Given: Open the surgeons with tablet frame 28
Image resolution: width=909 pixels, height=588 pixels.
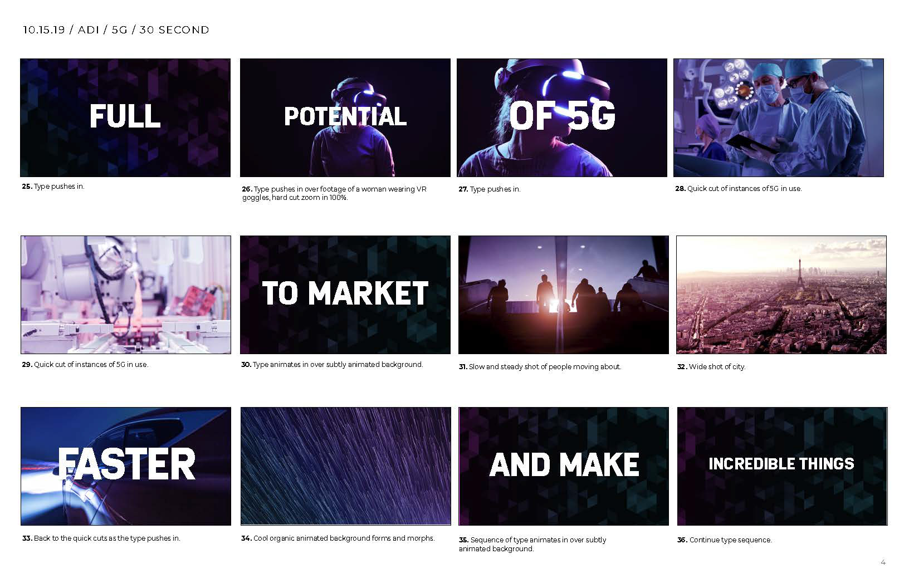Looking at the screenshot, I should coord(779,118).
